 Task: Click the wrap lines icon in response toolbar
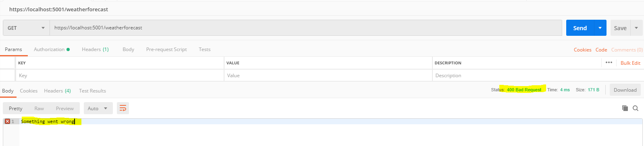click(x=123, y=108)
